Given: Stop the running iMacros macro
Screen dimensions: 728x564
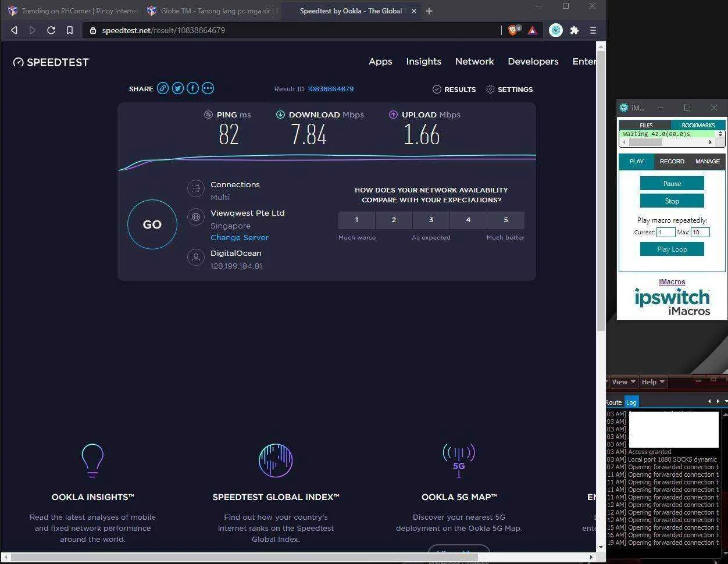Looking at the screenshot, I should tap(672, 201).
